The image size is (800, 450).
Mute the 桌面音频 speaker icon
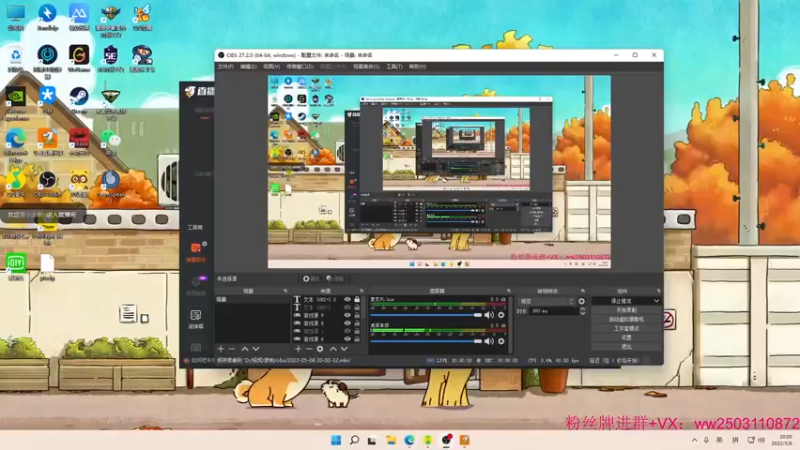click(489, 341)
